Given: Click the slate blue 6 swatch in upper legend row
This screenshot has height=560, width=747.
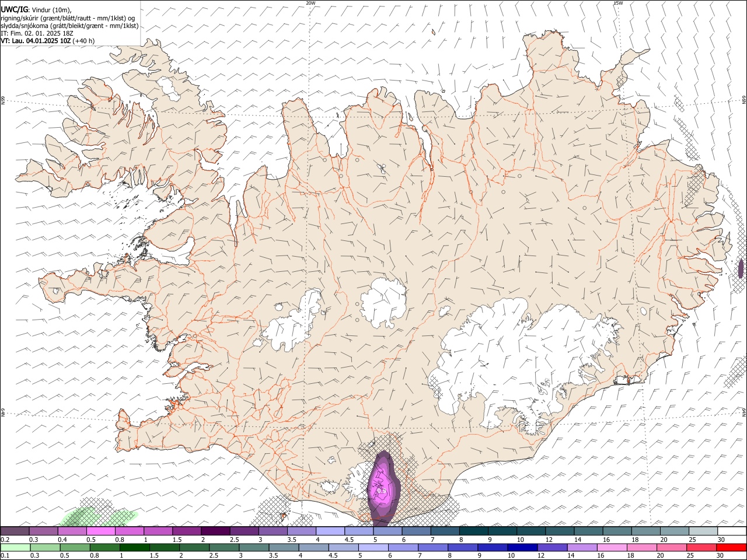Looking at the screenshot, I should coord(417,531).
